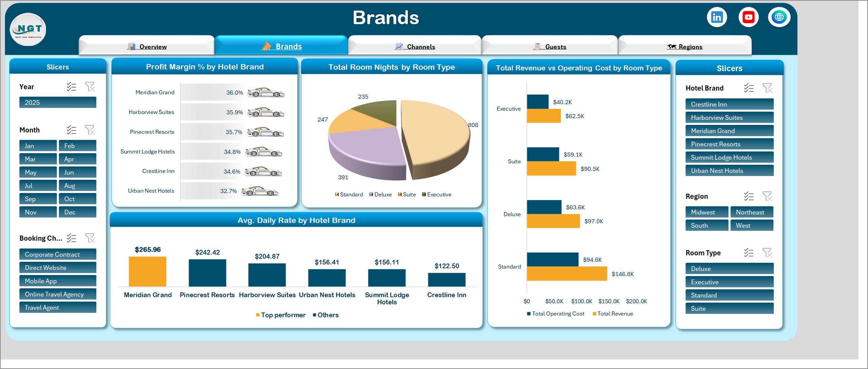Filter by Urban Nest Hotels brand
The image size is (868, 369).
click(x=729, y=171)
